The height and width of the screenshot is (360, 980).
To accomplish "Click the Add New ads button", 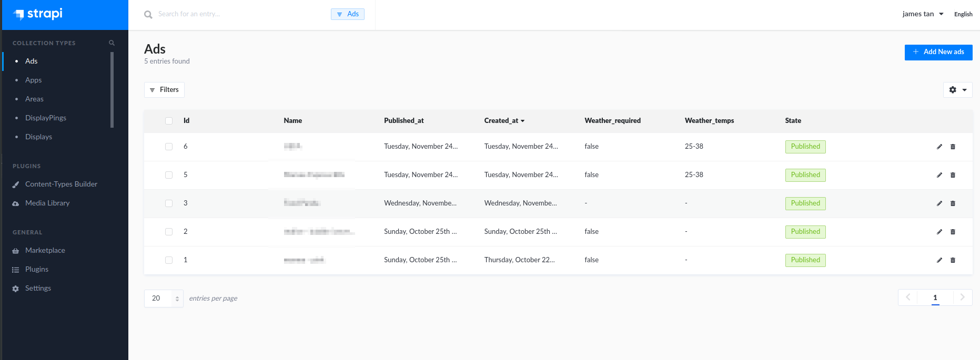I will point(938,52).
